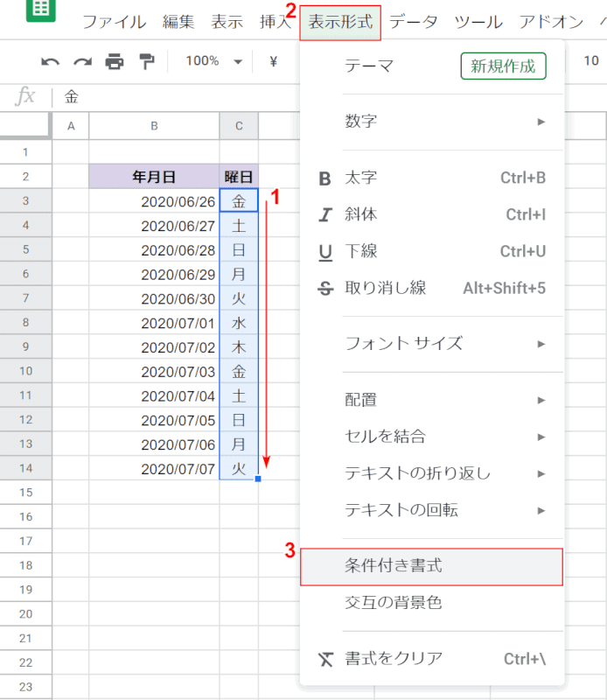
Task: Open the 100% zoom dropdown
Action: click(x=213, y=61)
